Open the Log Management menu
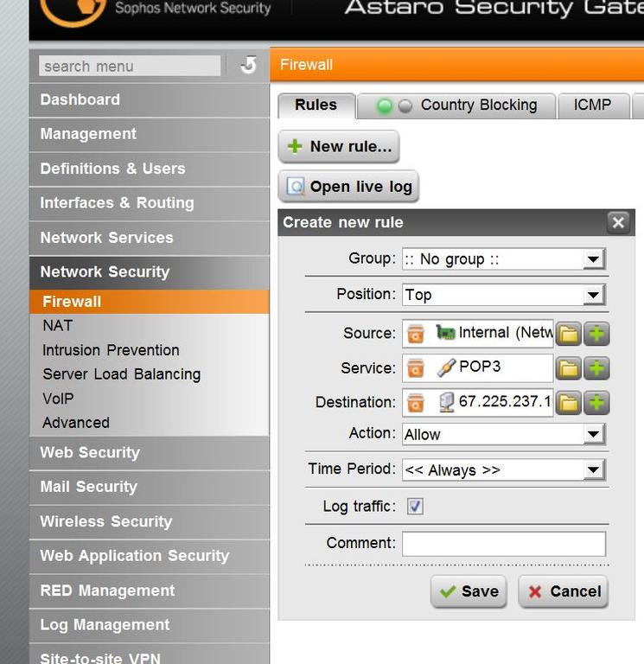644x664 pixels. [x=149, y=625]
